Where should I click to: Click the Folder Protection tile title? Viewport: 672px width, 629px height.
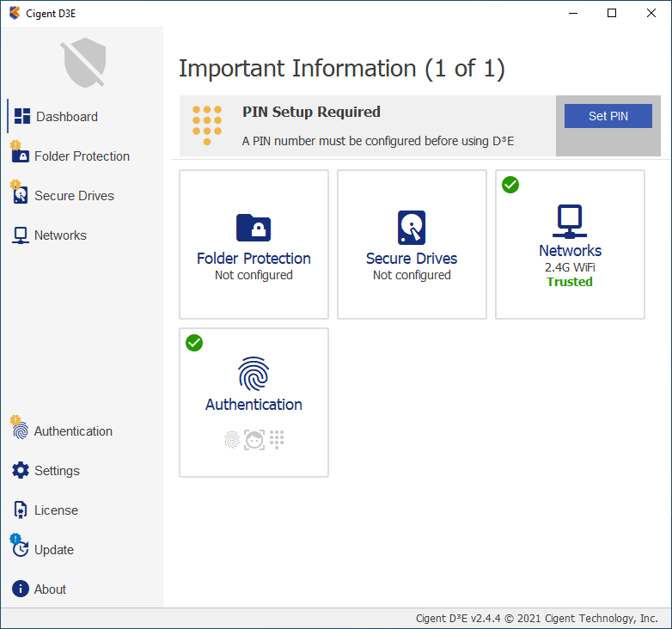coord(254,259)
